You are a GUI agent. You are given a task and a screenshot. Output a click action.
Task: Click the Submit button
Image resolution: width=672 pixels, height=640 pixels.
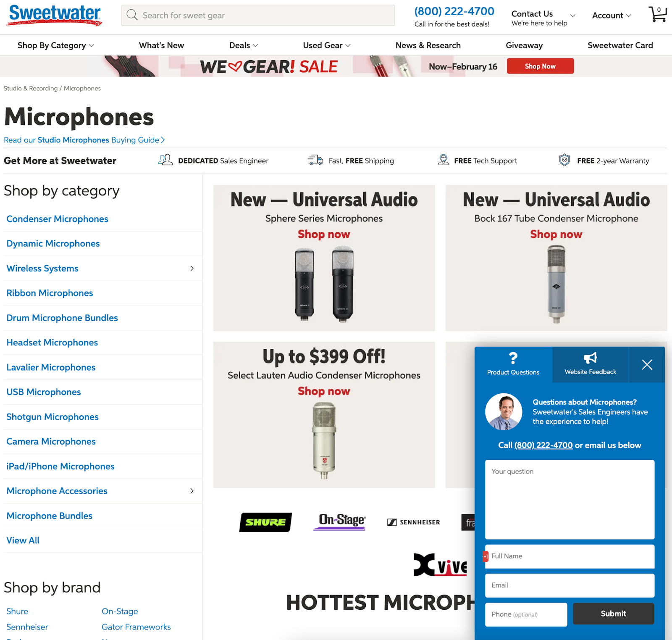coord(613,614)
